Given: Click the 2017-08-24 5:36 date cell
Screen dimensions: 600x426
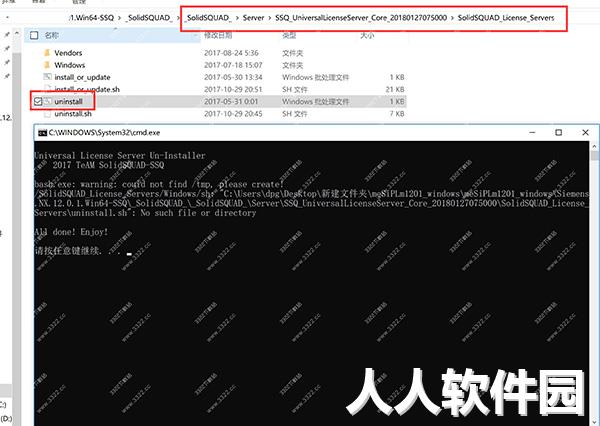Looking at the screenshot, I should 231,53.
